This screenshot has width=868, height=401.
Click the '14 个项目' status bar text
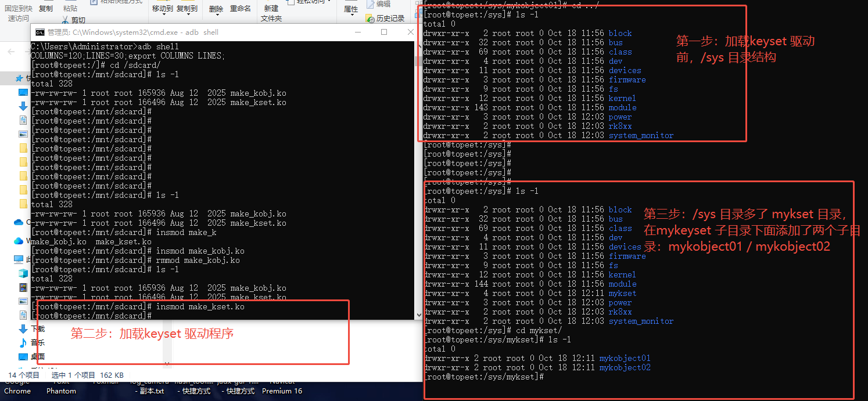(24, 375)
